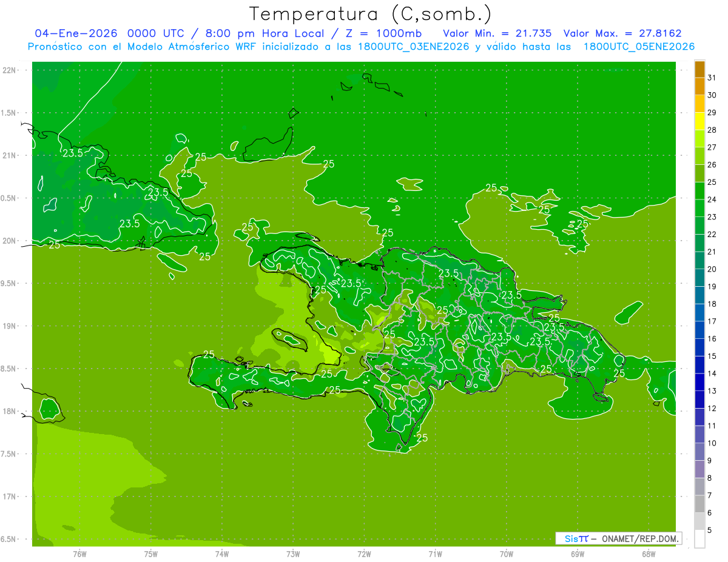Click the '71W' longitude axis label
This screenshot has width=728, height=562.
pyautogui.click(x=435, y=554)
